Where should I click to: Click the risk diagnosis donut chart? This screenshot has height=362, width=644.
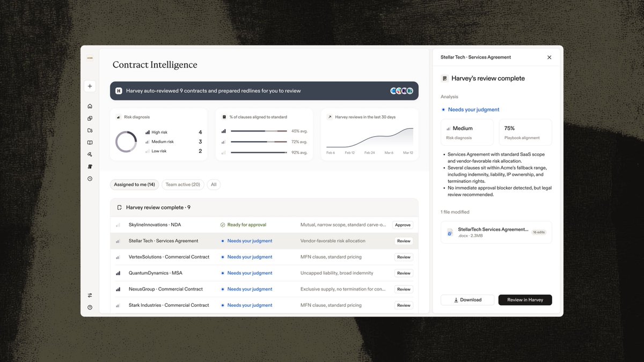[x=126, y=142]
